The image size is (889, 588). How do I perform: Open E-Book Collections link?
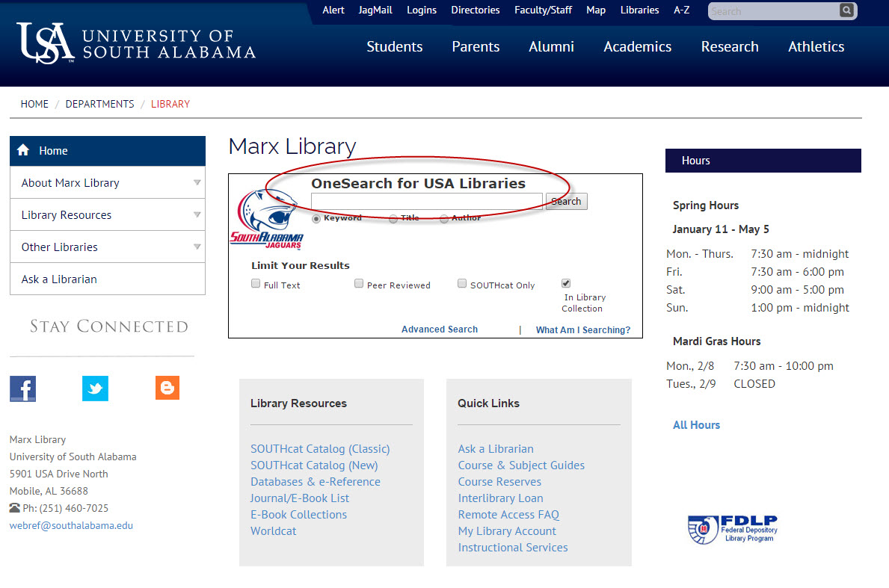[x=299, y=514]
